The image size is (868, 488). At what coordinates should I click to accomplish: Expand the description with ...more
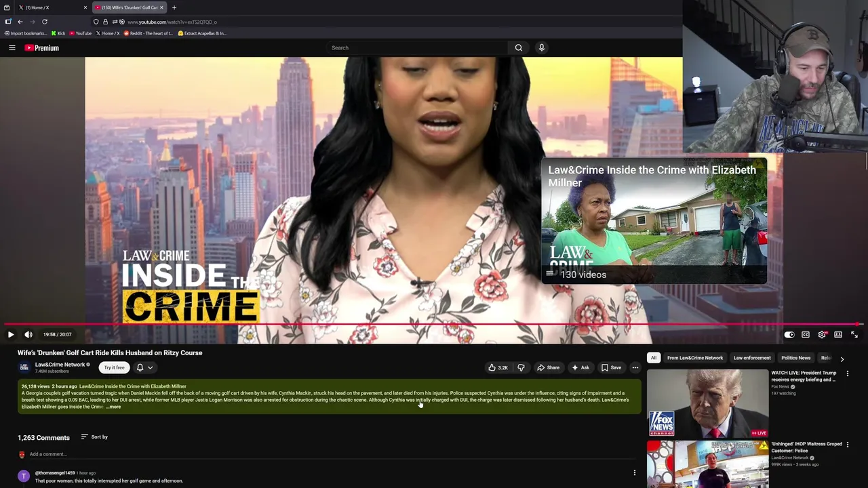click(113, 407)
